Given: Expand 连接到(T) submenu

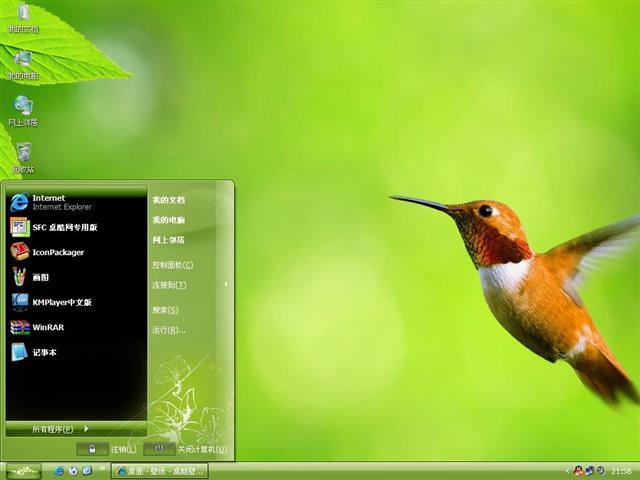Looking at the screenshot, I should click(x=189, y=285).
